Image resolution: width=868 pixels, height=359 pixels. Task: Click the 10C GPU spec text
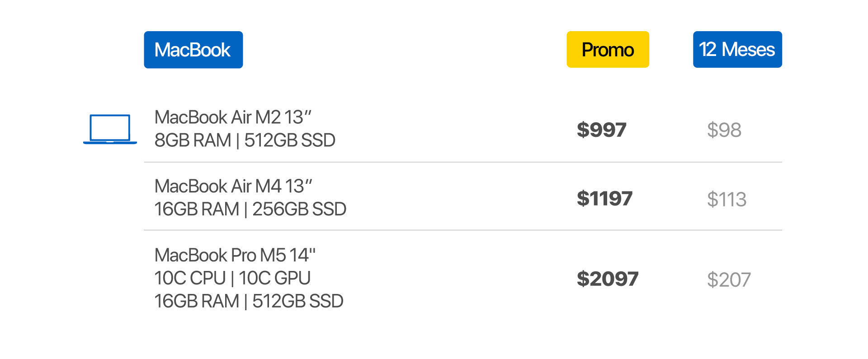tap(274, 279)
